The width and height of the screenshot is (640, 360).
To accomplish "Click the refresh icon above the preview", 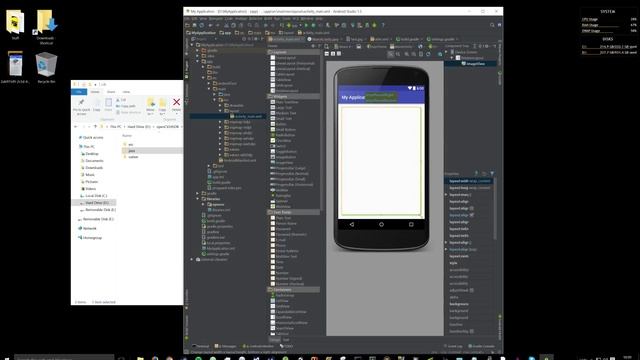I will [x=428, y=54].
